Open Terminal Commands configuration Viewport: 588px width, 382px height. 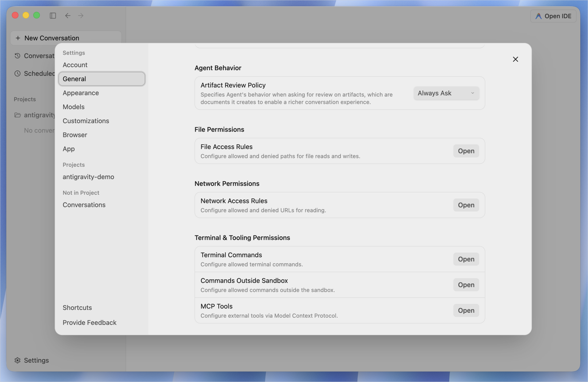466,259
